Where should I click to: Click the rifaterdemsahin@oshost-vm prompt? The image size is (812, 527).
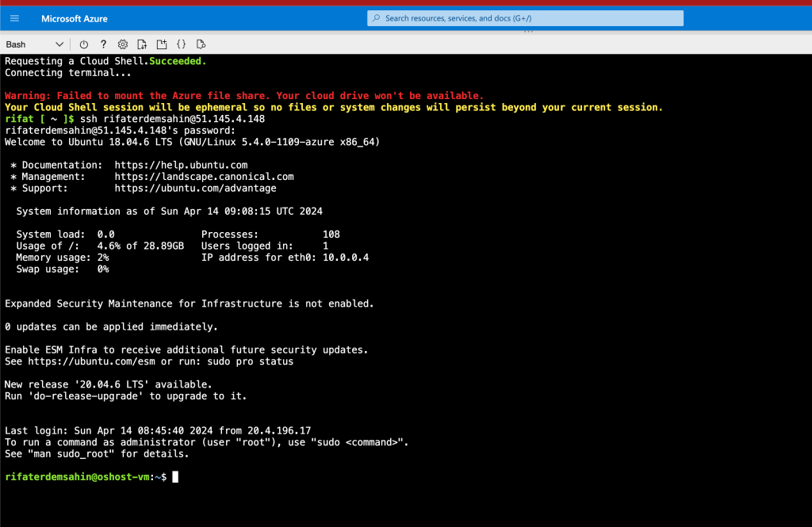[x=86, y=477]
